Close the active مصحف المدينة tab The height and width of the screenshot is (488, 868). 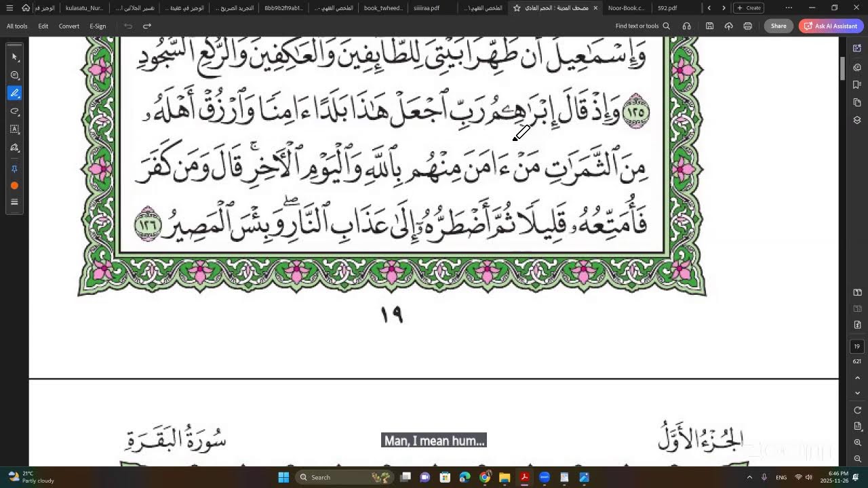click(595, 8)
